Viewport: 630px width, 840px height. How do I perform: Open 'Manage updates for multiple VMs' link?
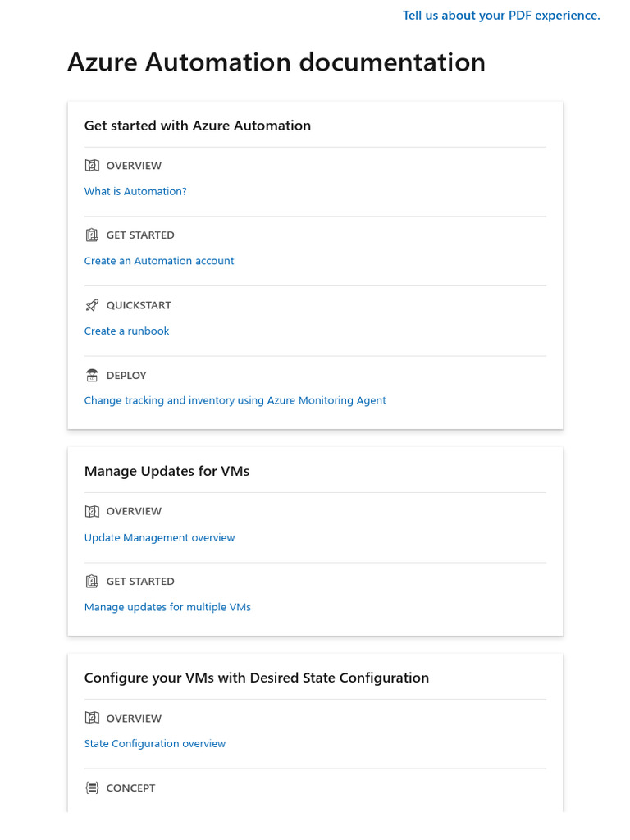point(167,608)
